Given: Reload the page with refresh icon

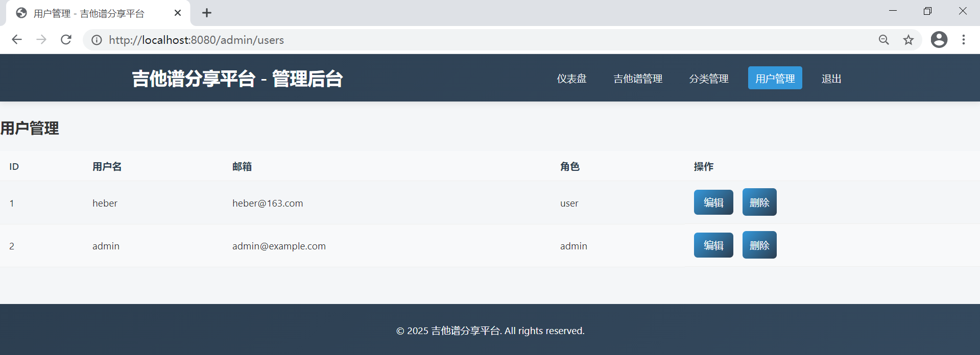Looking at the screenshot, I should pyautogui.click(x=66, y=40).
